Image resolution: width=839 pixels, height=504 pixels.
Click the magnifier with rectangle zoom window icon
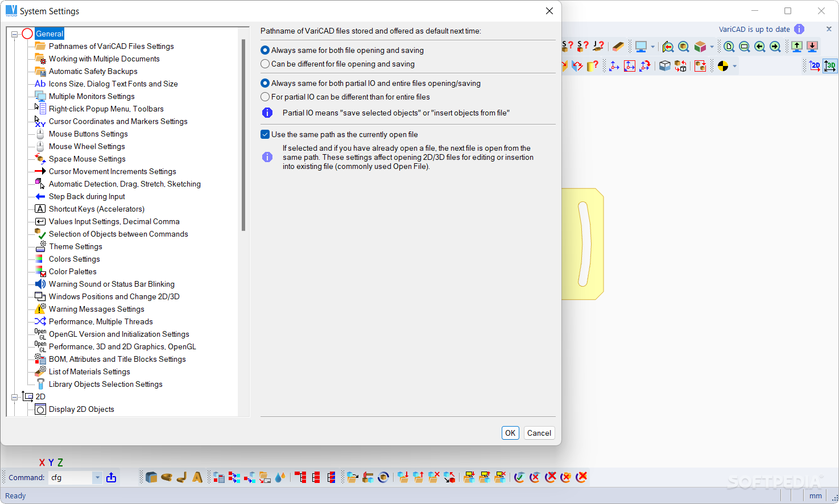click(744, 47)
